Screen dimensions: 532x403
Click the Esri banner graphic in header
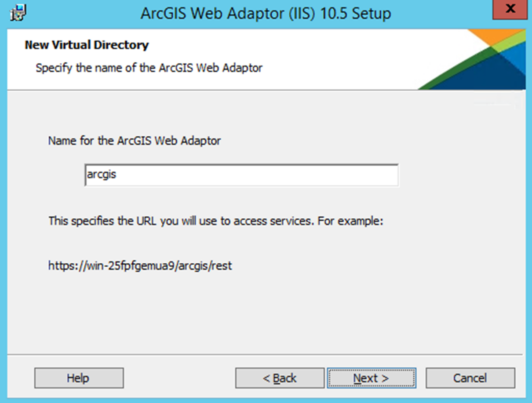(x=472, y=59)
